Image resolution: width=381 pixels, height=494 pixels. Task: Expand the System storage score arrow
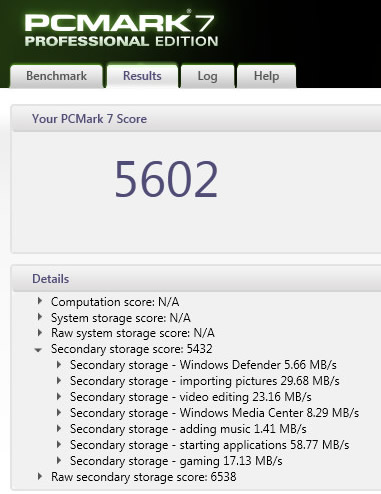click(x=40, y=317)
